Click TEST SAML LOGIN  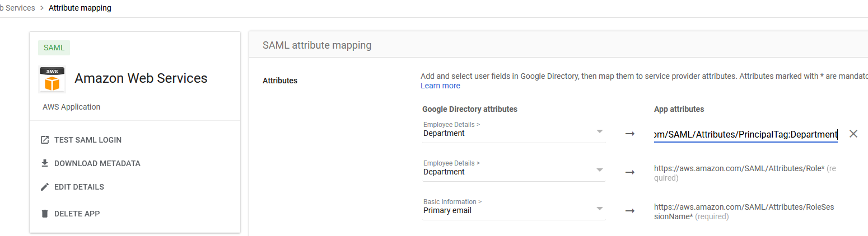(88, 140)
